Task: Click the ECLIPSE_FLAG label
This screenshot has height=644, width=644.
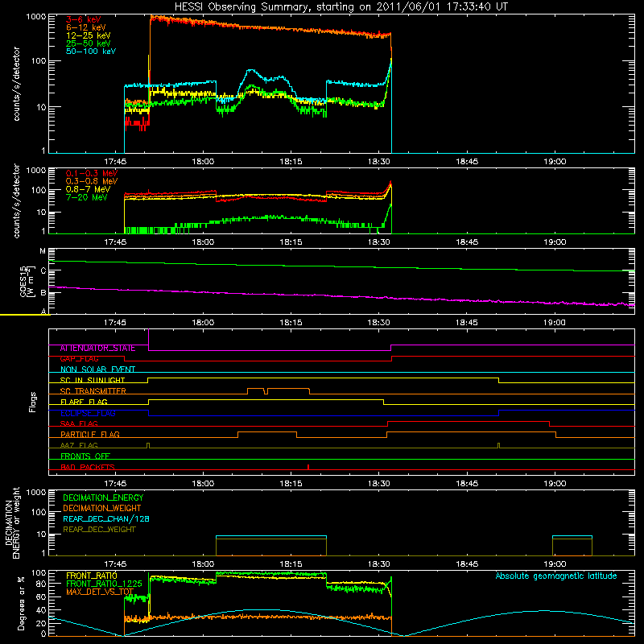Action: coord(88,413)
